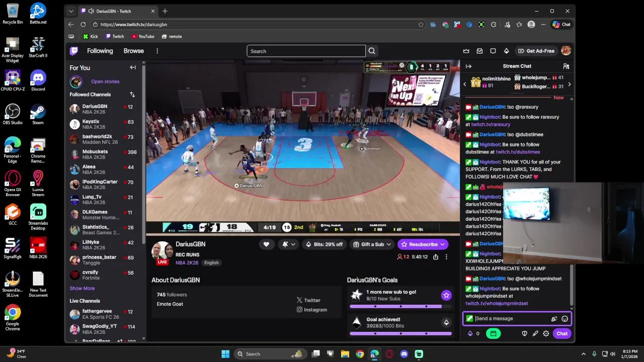Click DariusGBN channel avatar thumbnail

[x=162, y=250]
